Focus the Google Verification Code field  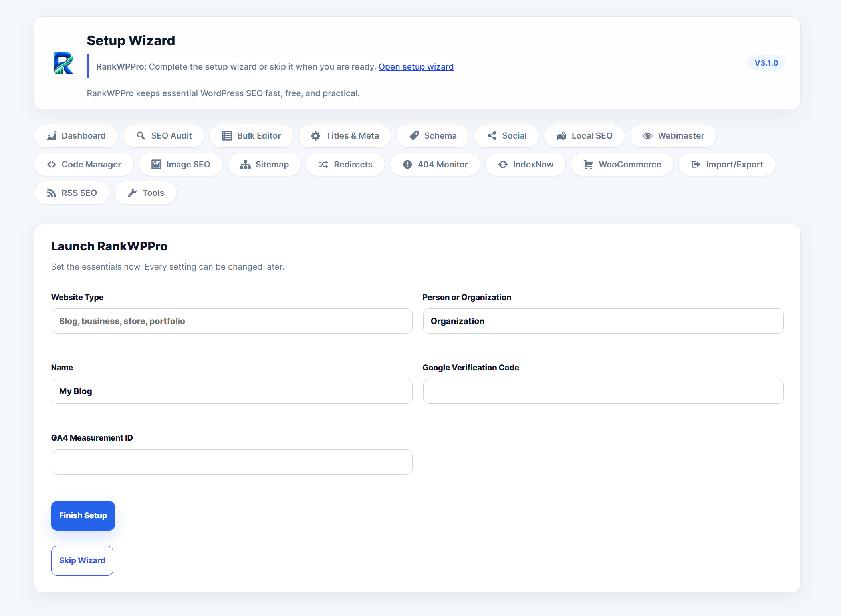tap(603, 391)
